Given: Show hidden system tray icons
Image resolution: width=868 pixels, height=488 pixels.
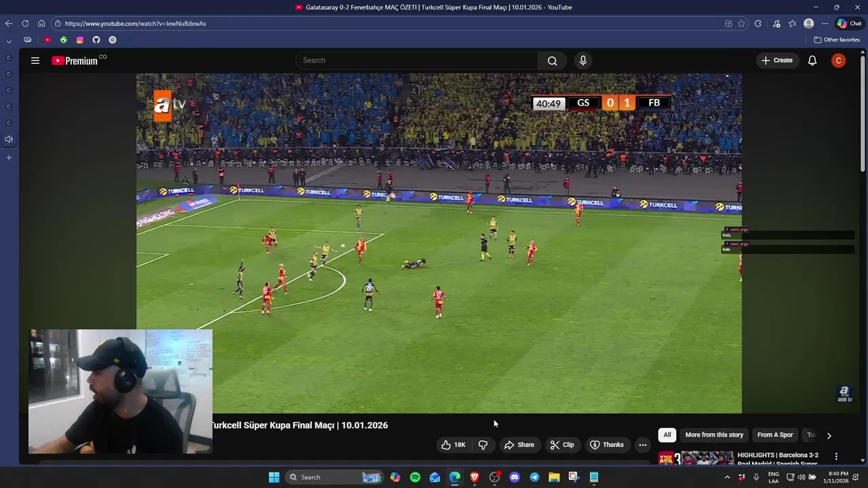Looking at the screenshot, I should point(727,477).
